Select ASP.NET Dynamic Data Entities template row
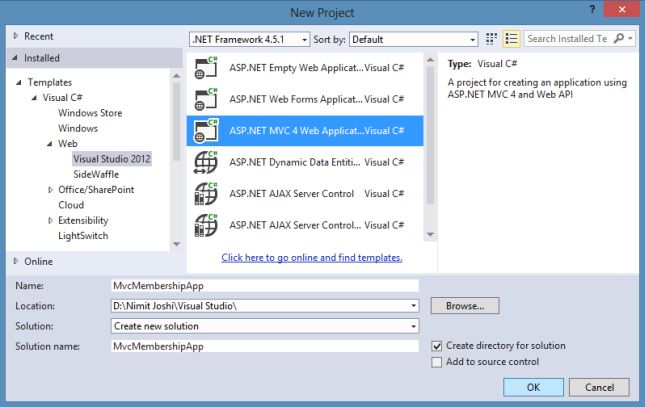645x407 pixels. click(x=305, y=162)
